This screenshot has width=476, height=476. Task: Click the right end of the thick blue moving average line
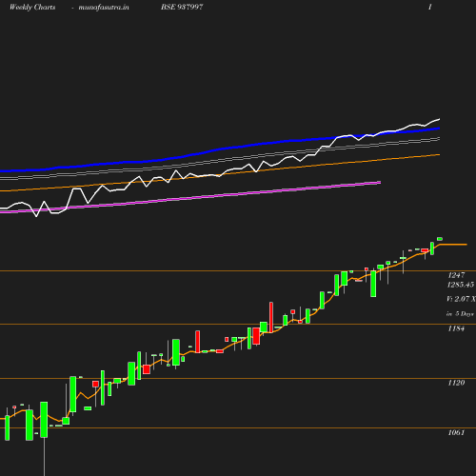(x=439, y=129)
